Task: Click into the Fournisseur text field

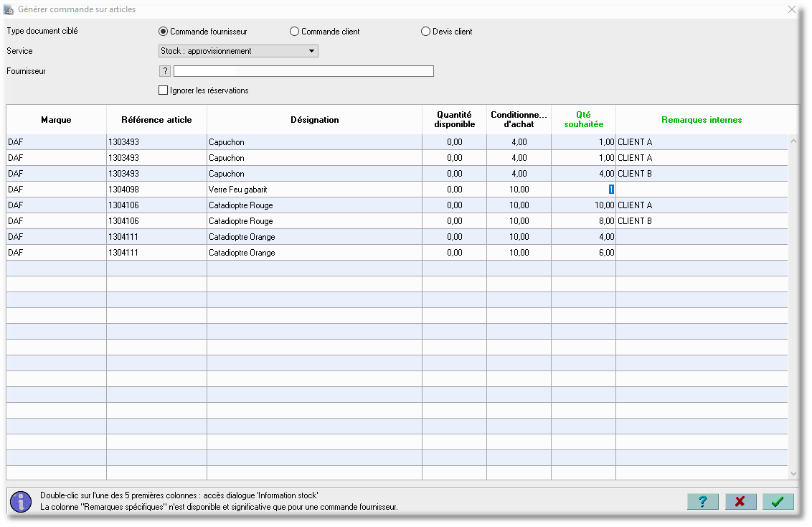Action: pos(303,71)
